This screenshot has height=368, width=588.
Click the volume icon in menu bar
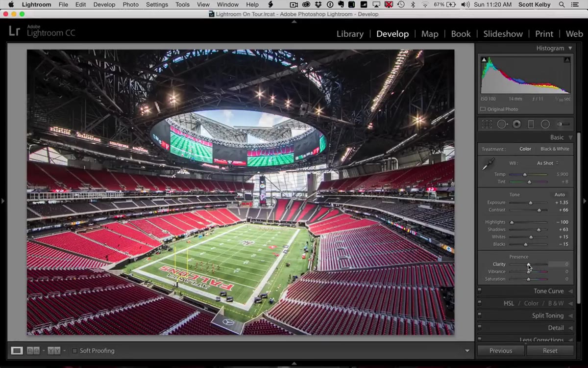[465, 4]
